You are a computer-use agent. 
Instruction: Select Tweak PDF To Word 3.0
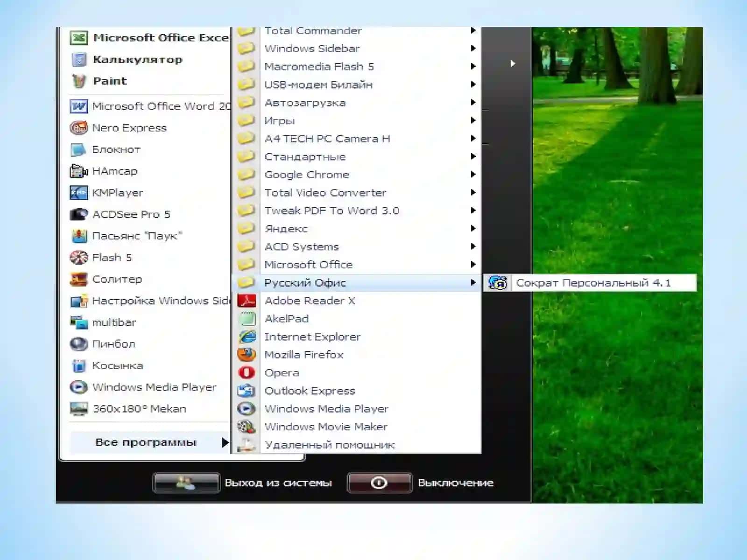click(357, 210)
